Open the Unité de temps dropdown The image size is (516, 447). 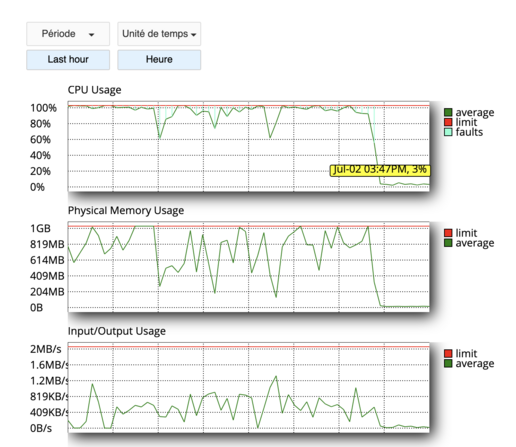[159, 34]
